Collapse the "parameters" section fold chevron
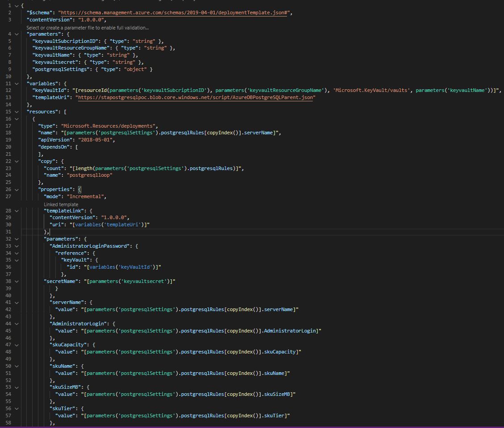504x428 pixels. tap(17, 34)
